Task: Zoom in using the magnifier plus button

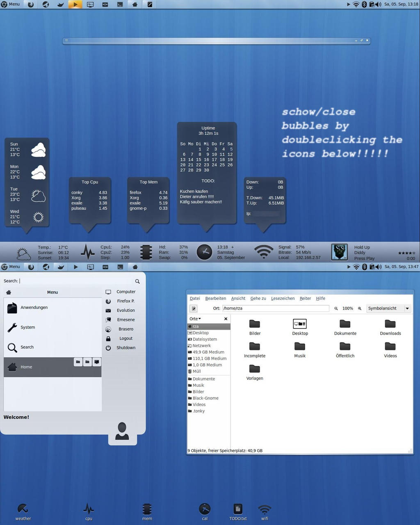Action: [x=360, y=308]
